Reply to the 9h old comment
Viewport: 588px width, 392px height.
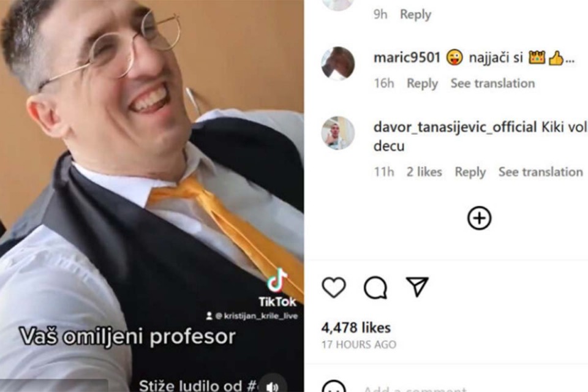tap(415, 14)
